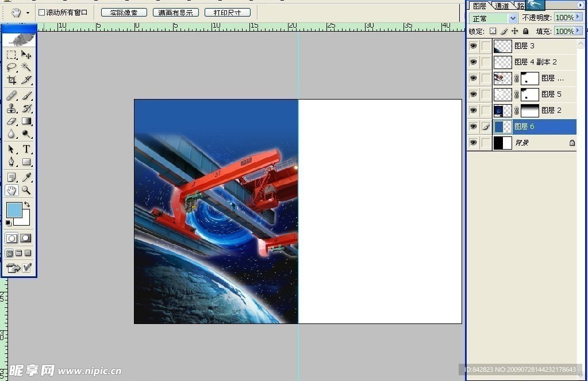This screenshot has width=588, height=381.
Task: Select the History Brush tool
Action: (x=26, y=108)
